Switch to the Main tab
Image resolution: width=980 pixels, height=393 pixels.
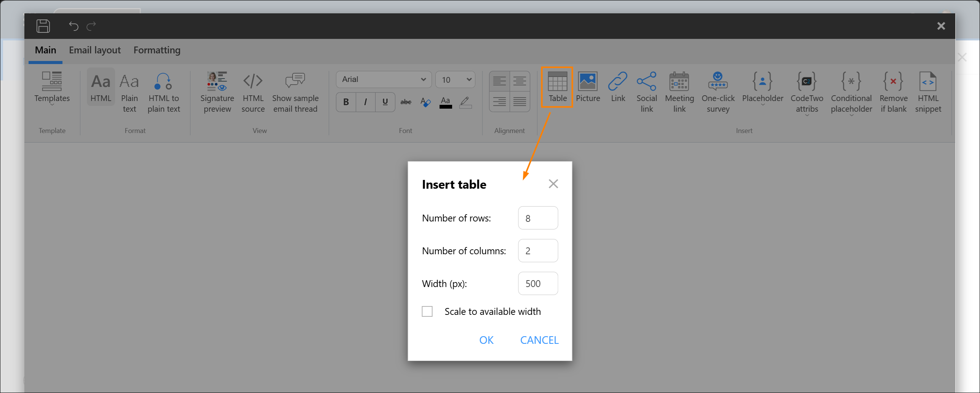tap(45, 50)
